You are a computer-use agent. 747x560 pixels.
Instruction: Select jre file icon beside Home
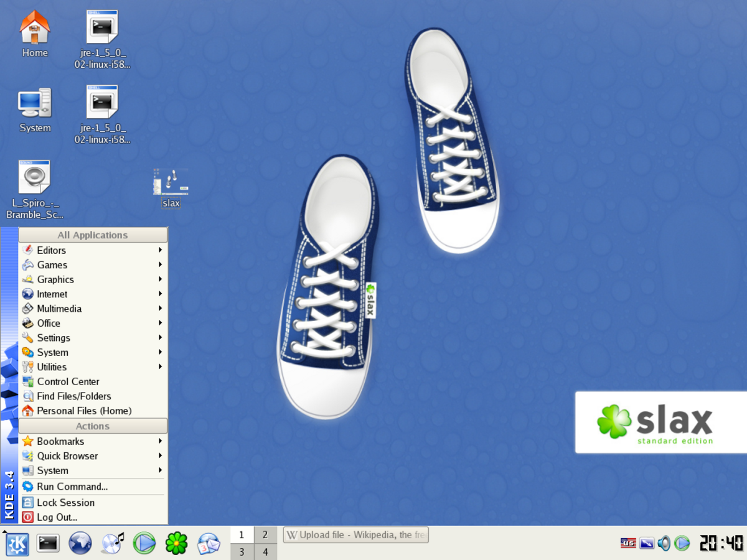coord(103,39)
